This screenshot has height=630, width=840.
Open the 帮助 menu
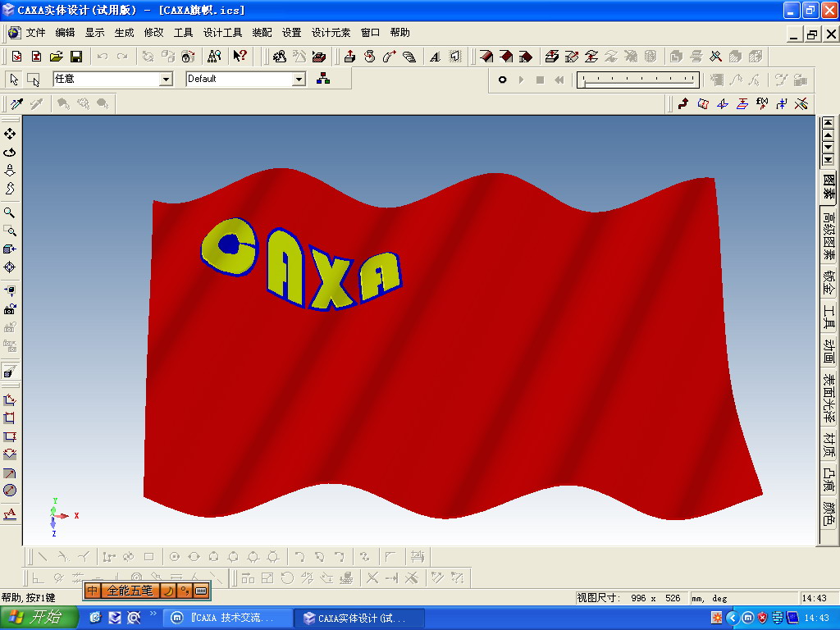click(x=399, y=33)
